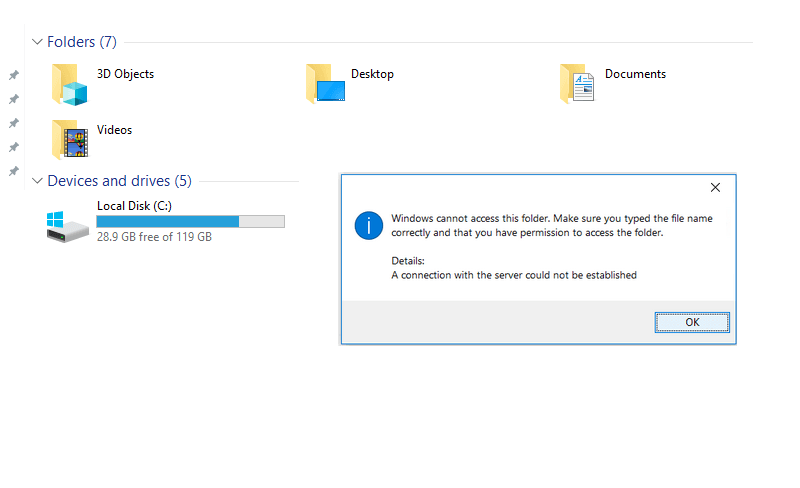
Task: Open the Videos folder icon
Action: click(x=69, y=139)
